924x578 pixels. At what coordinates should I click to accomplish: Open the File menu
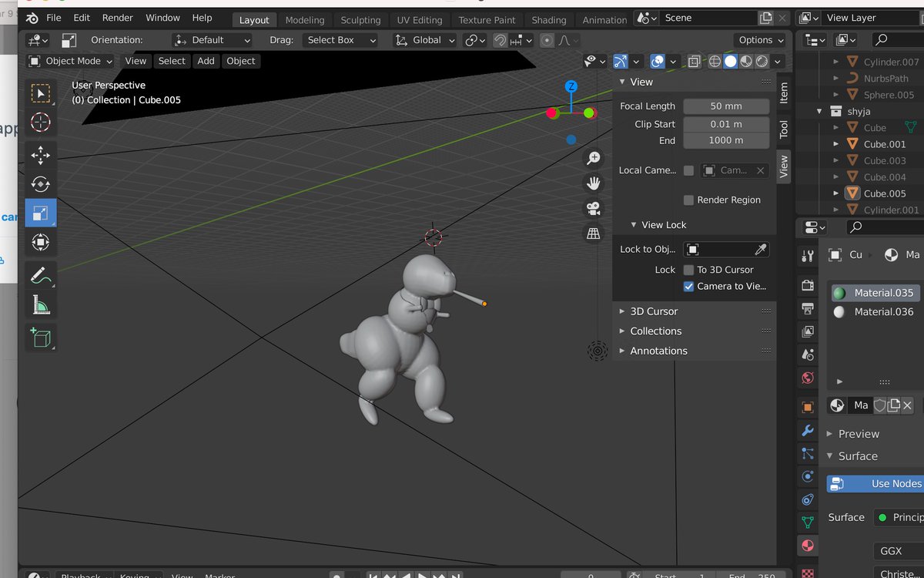point(53,18)
